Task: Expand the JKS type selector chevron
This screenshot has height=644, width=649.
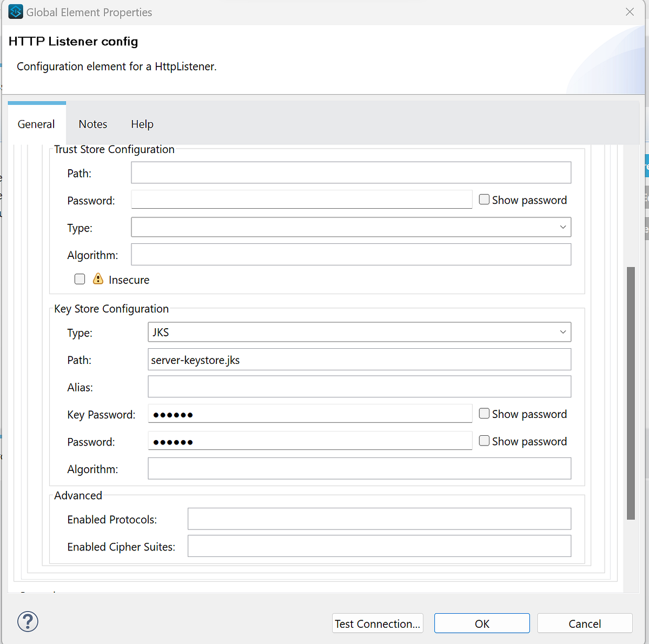Action: [563, 331]
